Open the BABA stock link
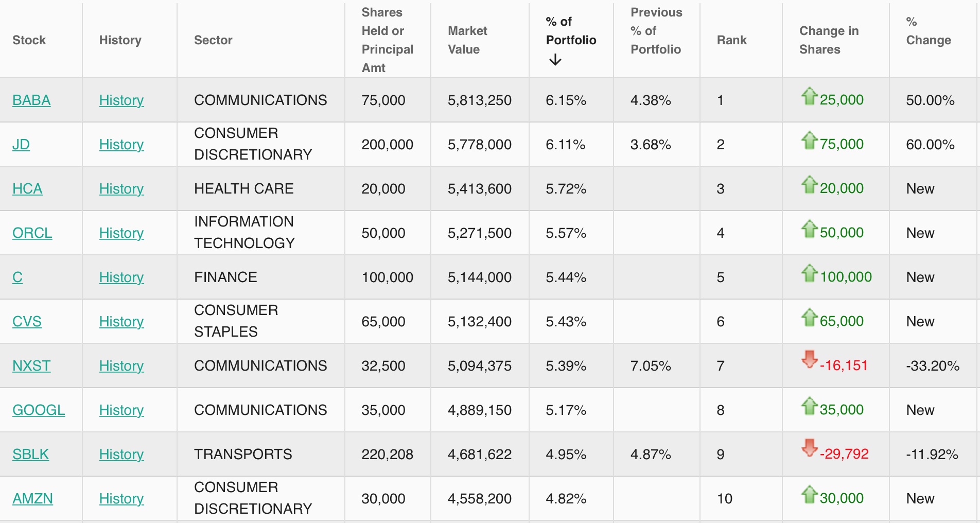 point(31,100)
